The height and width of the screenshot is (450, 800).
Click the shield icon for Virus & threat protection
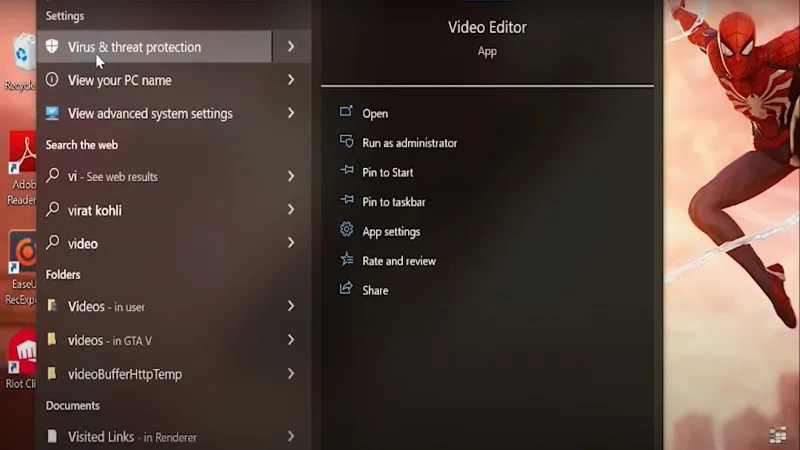(x=52, y=46)
